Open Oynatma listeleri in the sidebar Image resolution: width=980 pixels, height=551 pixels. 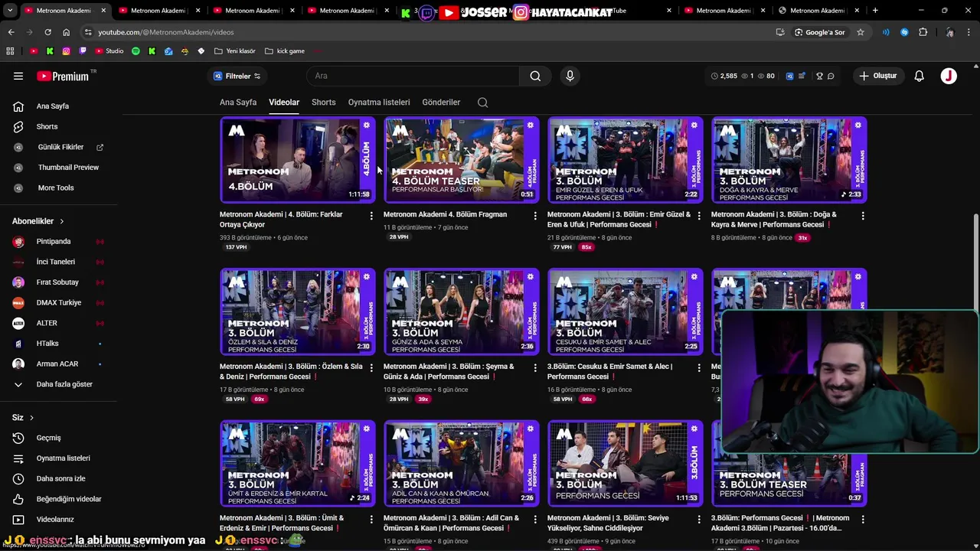pos(61,458)
